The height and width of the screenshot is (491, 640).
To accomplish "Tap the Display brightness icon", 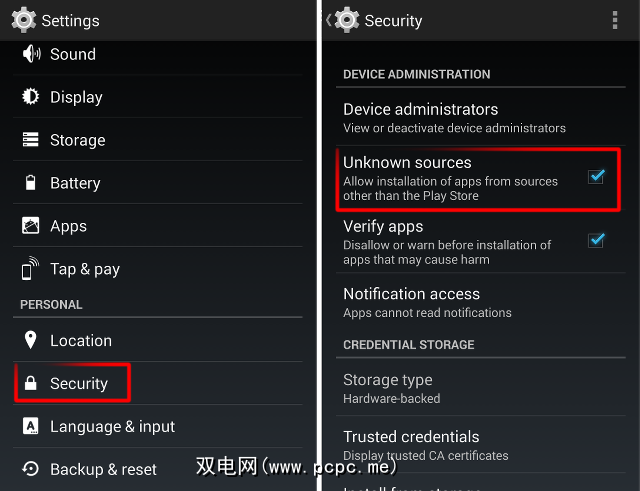I will click(x=31, y=97).
